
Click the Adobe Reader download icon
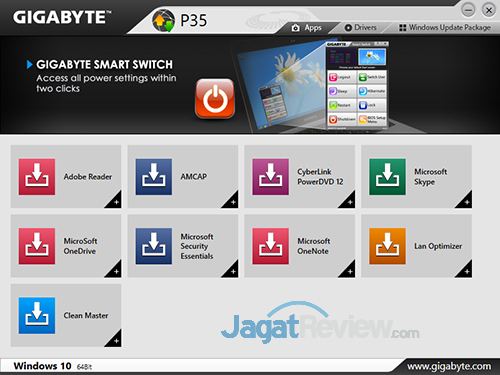pos(37,177)
